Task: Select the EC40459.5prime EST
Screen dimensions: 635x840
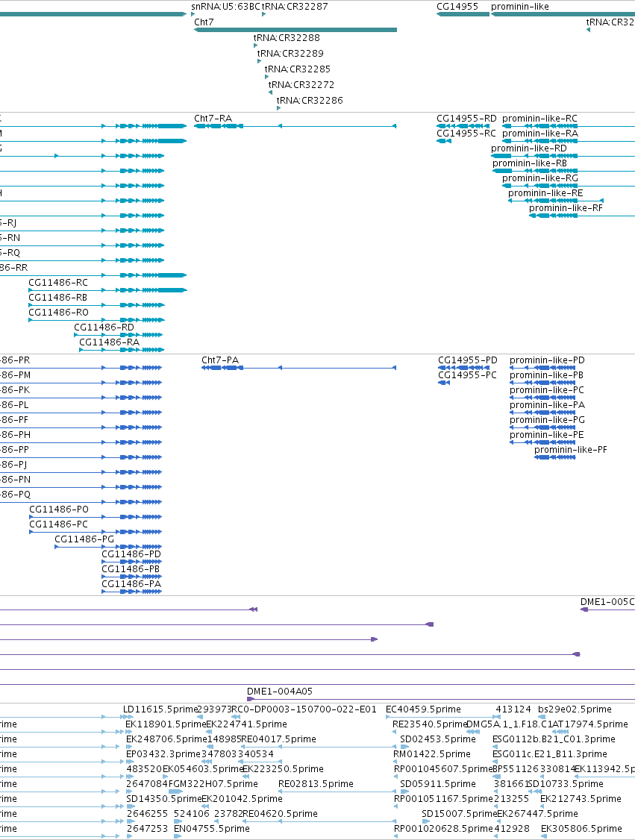Action: [x=442, y=718]
